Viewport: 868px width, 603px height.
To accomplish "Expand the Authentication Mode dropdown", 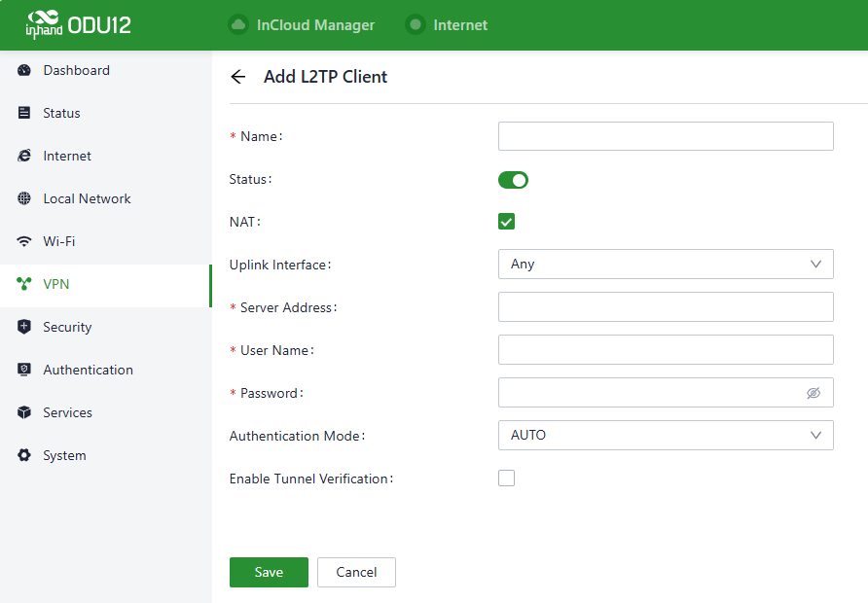I will [x=666, y=436].
